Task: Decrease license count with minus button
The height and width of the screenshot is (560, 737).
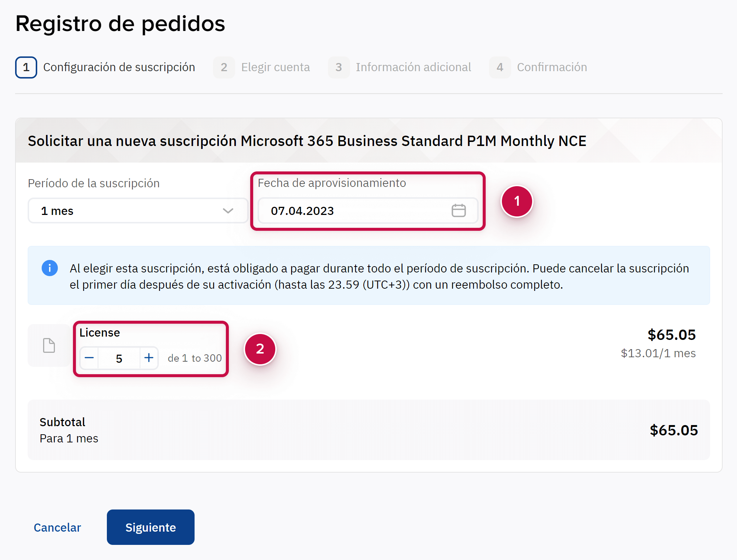Action: [89, 358]
